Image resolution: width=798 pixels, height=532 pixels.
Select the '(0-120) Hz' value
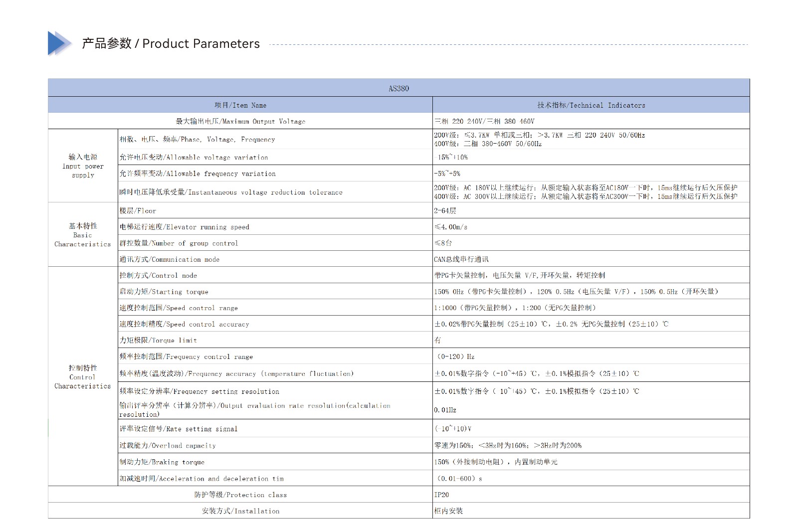[455, 356]
